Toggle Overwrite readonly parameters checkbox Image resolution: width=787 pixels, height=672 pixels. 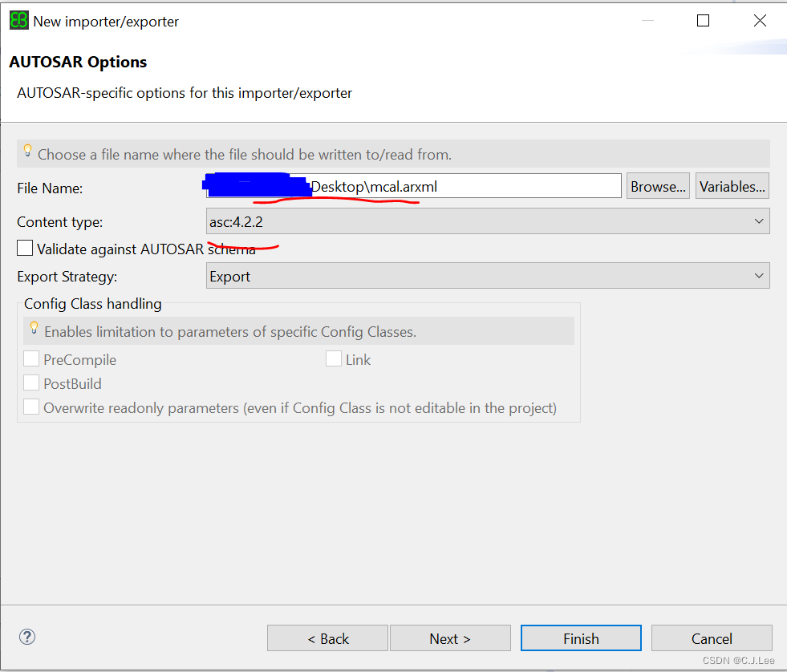click(x=31, y=407)
